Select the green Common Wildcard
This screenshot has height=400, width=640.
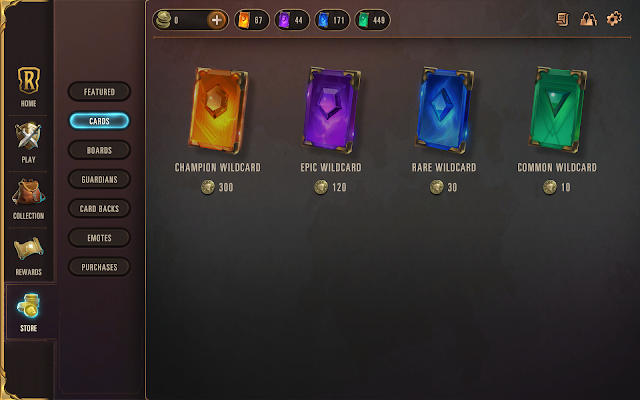pos(557,110)
